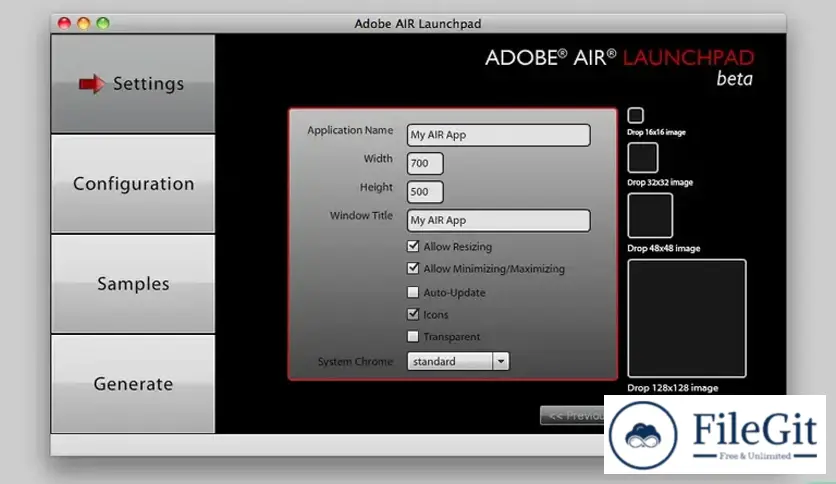Image resolution: width=836 pixels, height=484 pixels.
Task: Click the Application Name text field
Action: 499,135
